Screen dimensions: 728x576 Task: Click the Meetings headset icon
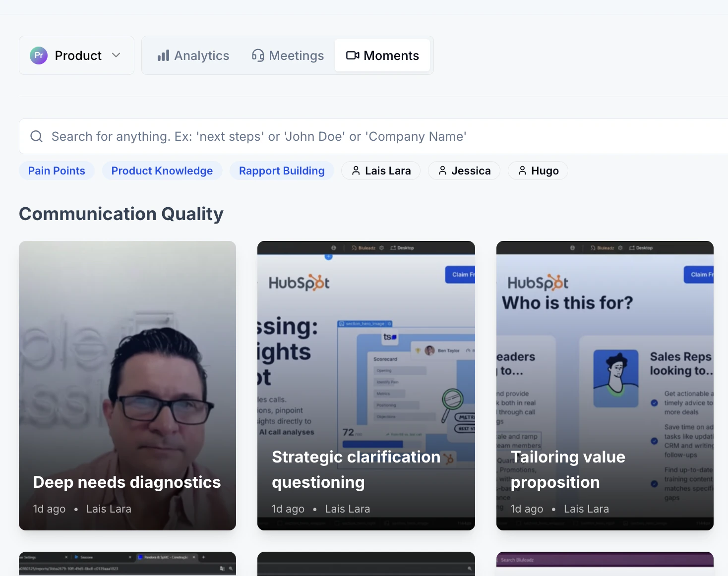pyautogui.click(x=258, y=56)
